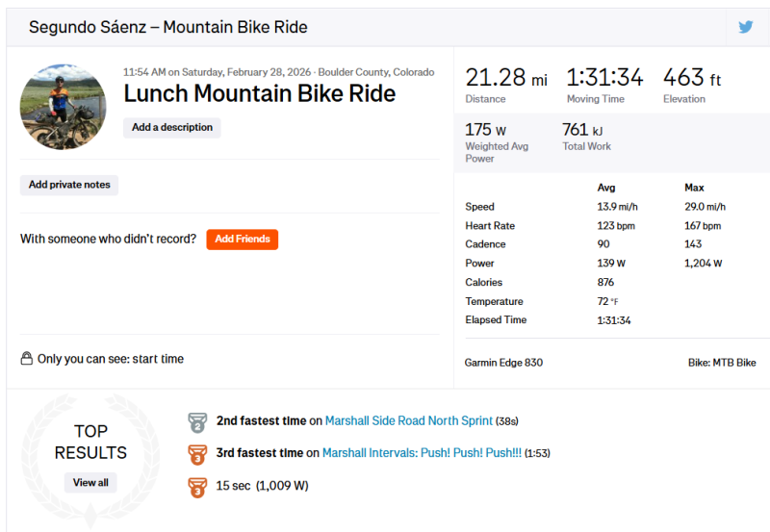
Task: Open the athlete profile photo
Action: pyautogui.click(x=63, y=107)
